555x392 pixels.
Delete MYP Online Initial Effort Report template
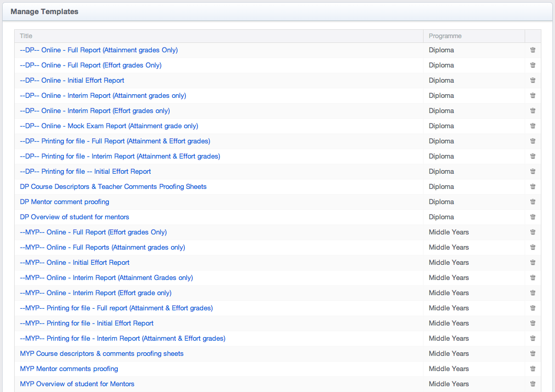(532, 263)
